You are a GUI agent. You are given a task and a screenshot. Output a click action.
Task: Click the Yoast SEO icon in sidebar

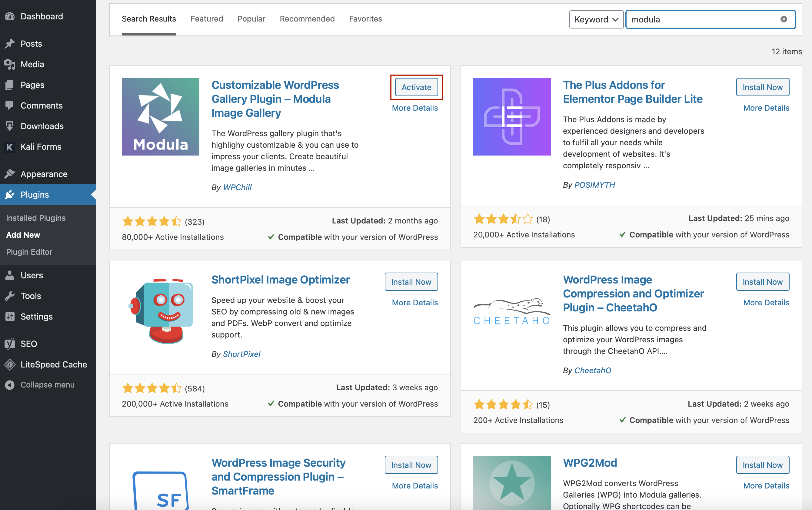pos(10,344)
